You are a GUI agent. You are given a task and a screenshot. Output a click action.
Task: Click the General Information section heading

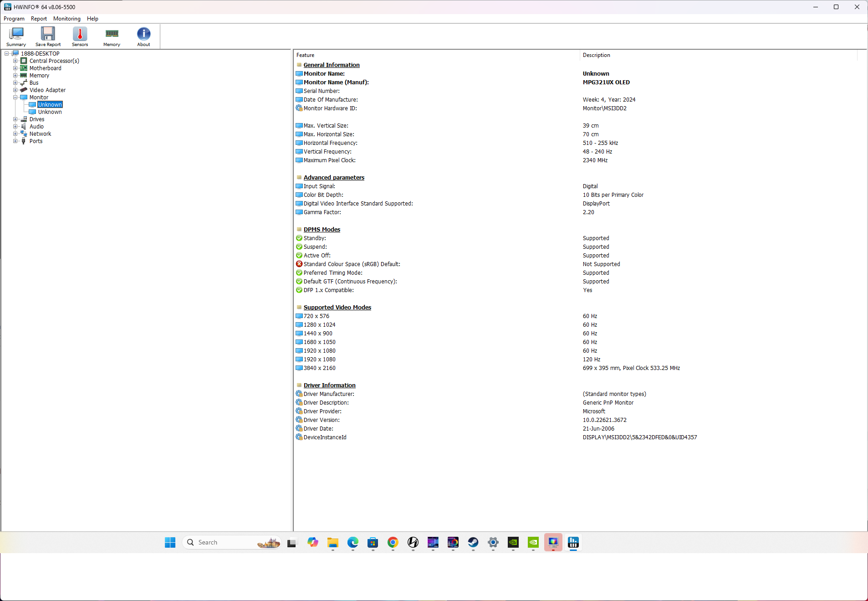(x=332, y=65)
